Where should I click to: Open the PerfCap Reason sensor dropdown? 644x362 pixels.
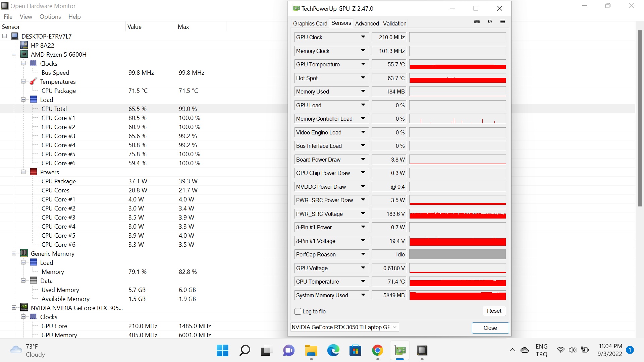coord(363,254)
